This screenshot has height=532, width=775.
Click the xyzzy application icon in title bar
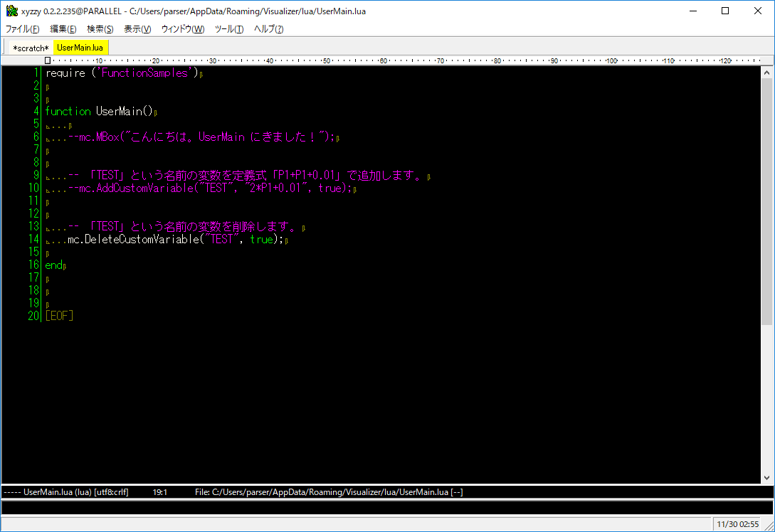11,11
